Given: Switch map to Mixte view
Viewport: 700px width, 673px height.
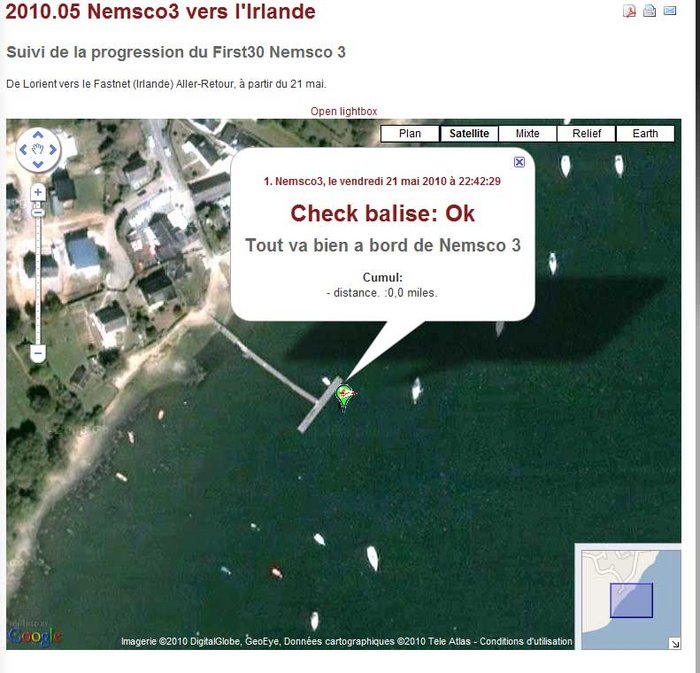Looking at the screenshot, I should point(527,133).
